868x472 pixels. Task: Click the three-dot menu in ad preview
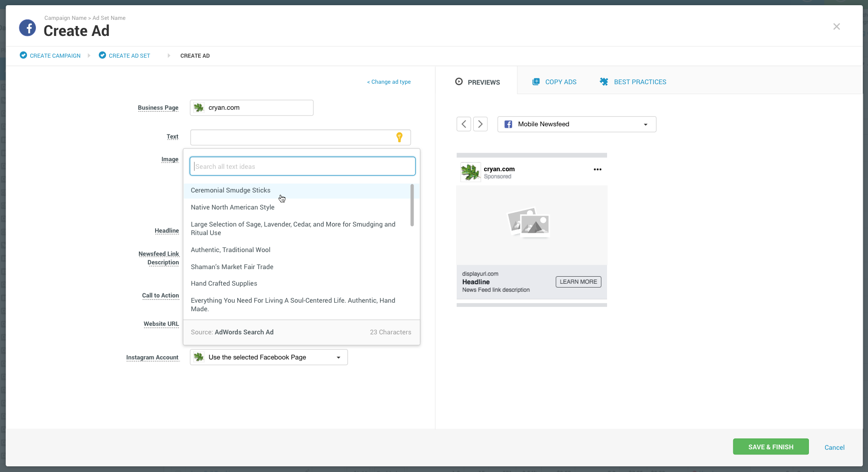pos(598,169)
